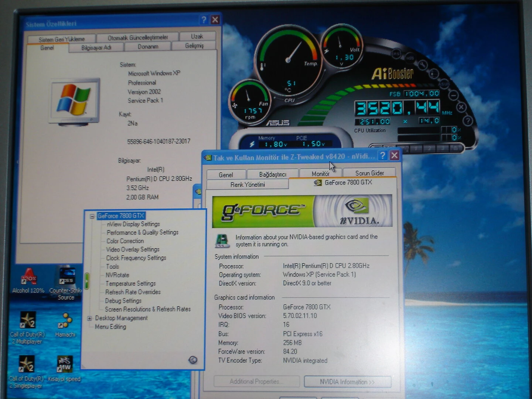Close AiBooster using its round X button
This screenshot has height=399, width=532.
461,108
